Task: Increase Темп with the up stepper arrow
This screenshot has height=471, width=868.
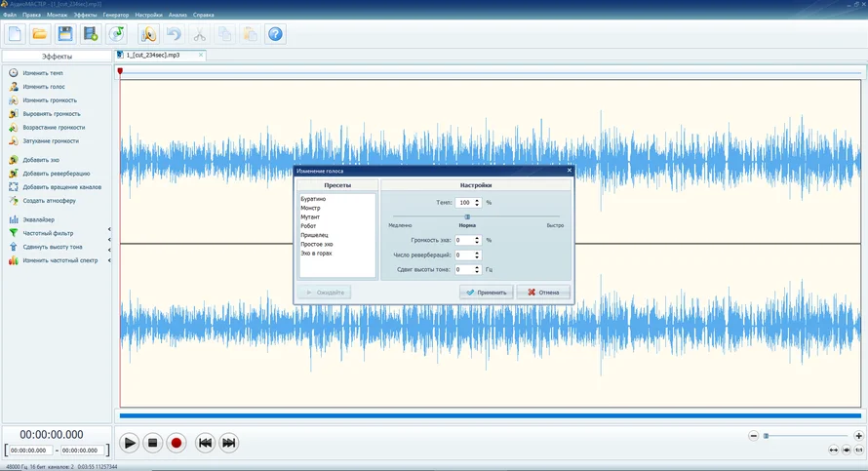Action: [x=477, y=200]
